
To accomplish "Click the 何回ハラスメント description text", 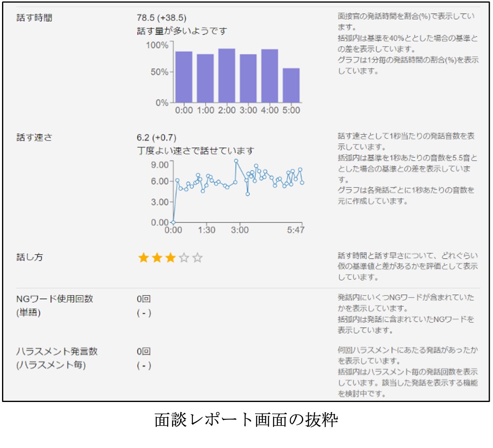I will point(408,372).
